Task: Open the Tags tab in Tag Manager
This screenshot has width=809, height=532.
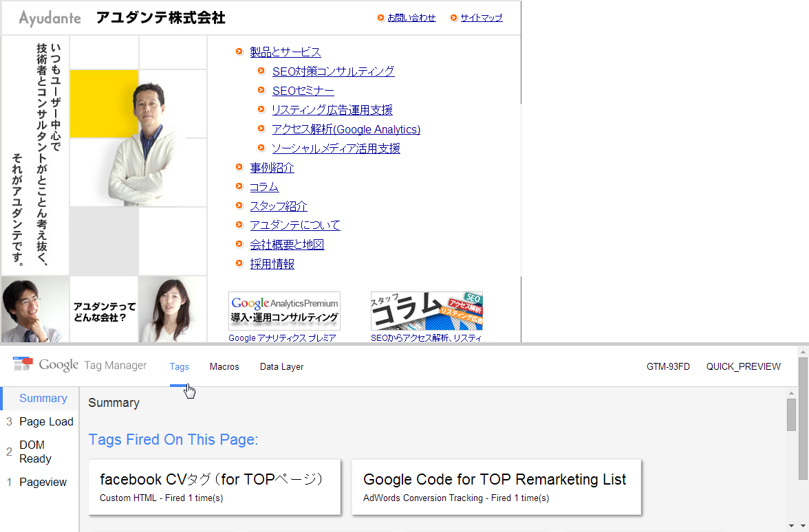Action: point(179,366)
